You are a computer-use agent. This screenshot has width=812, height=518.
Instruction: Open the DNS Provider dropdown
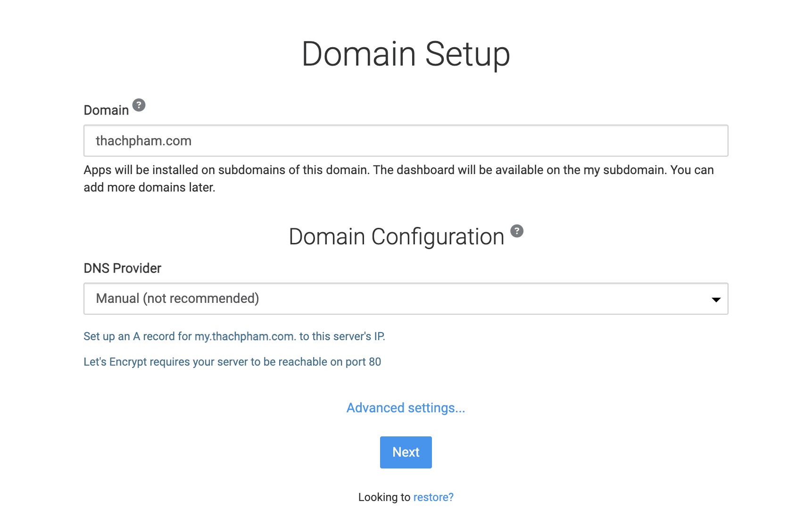406,299
